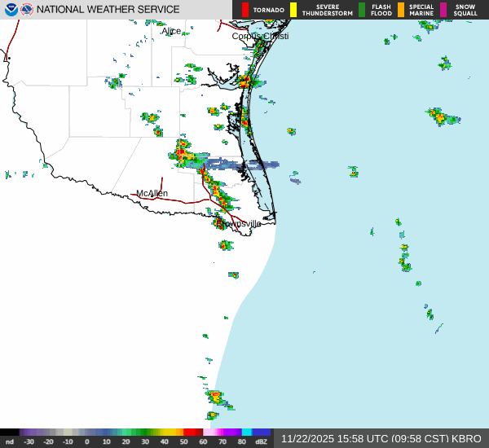Click the red Tornado legend swatch
Image resolution: width=489 pixels, height=448 pixels.
point(245,10)
